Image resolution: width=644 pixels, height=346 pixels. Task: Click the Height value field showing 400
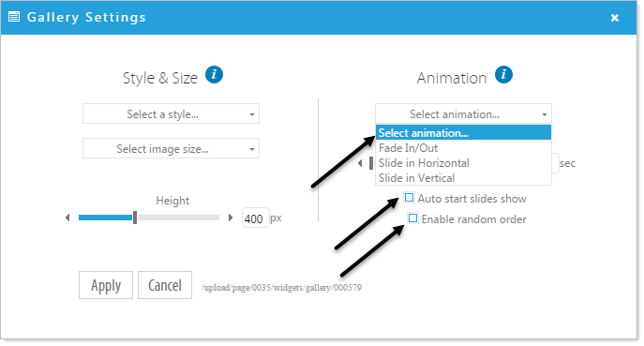coord(255,218)
